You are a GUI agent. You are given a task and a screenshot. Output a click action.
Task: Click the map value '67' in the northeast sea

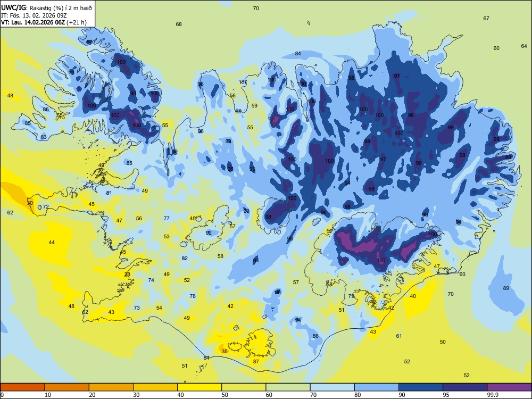[x=486, y=18]
